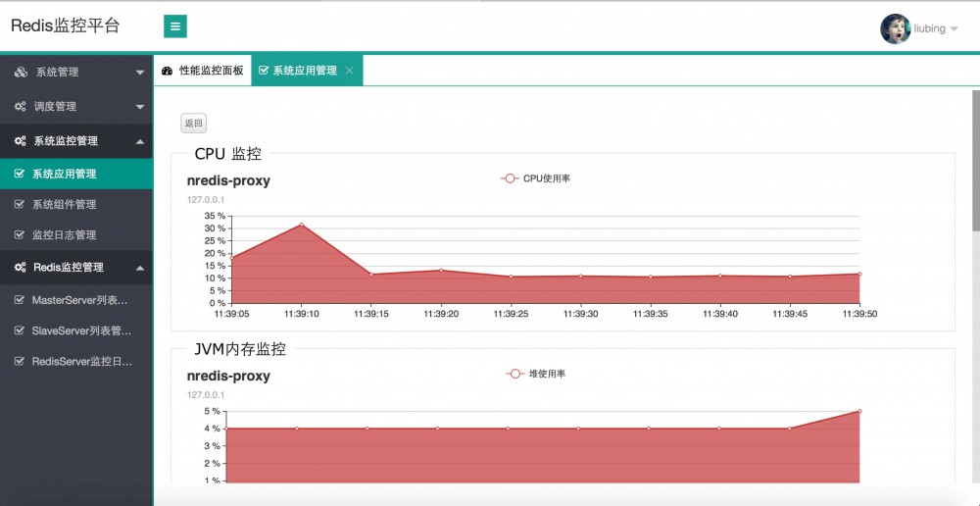The height and width of the screenshot is (506, 980).
Task: Close the 系统应用管理 tab
Action: click(350, 71)
